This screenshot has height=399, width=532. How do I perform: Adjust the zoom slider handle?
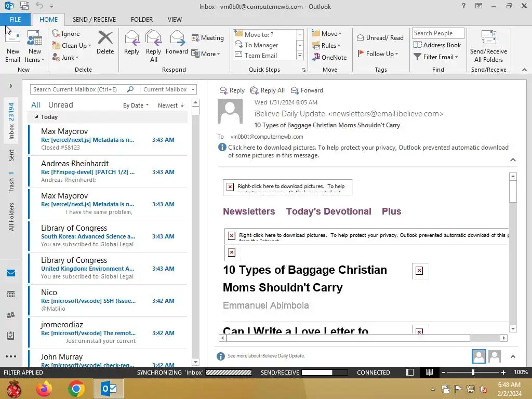(x=473, y=372)
